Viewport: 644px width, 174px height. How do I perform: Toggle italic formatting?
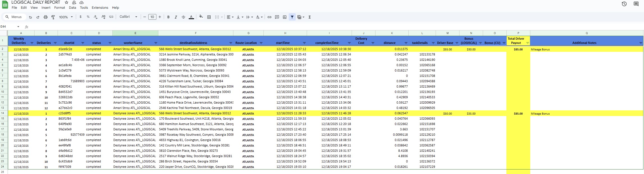tap(176, 17)
